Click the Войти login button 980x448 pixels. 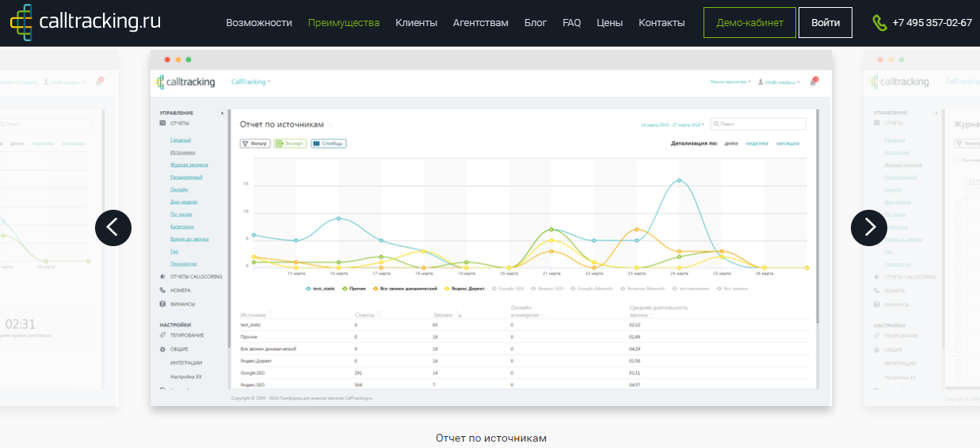pyautogui.click(x=825, y=23)
